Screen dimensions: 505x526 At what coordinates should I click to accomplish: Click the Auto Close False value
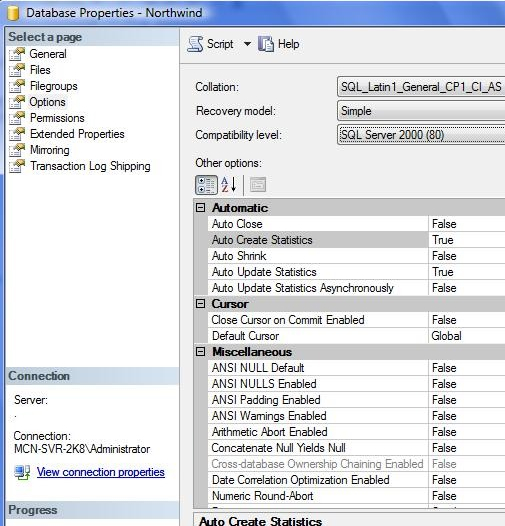tap(467, 224)
